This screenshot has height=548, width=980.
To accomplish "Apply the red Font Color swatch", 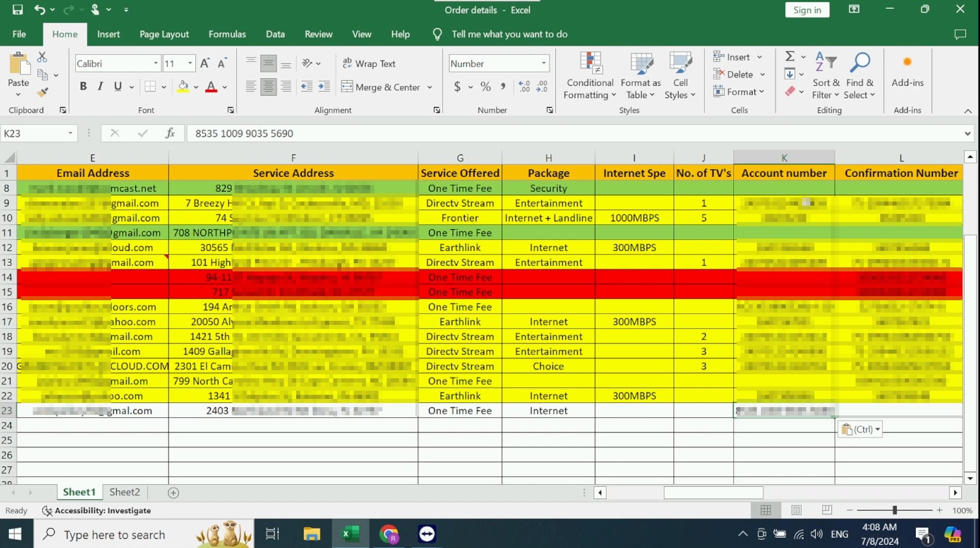I will point(211,86).
